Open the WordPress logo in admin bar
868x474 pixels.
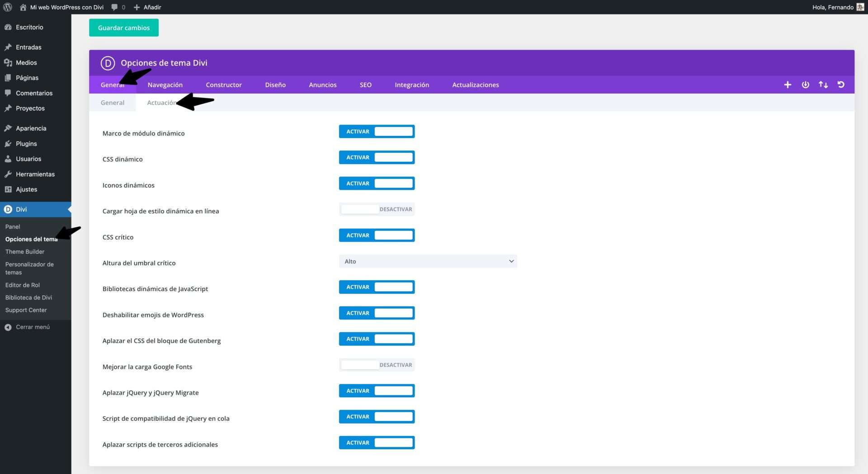(x=7, y=7)
